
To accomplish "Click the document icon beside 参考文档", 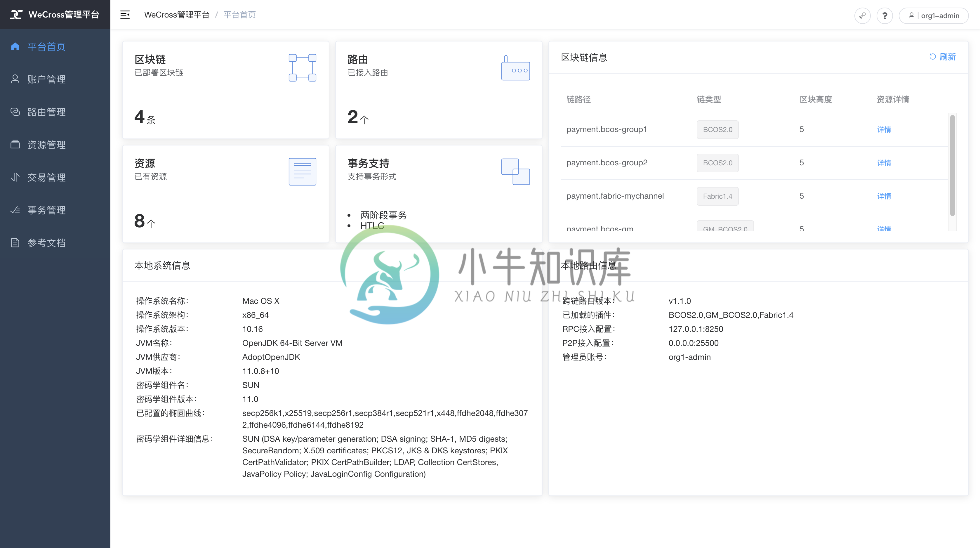I will click(15, 243).
